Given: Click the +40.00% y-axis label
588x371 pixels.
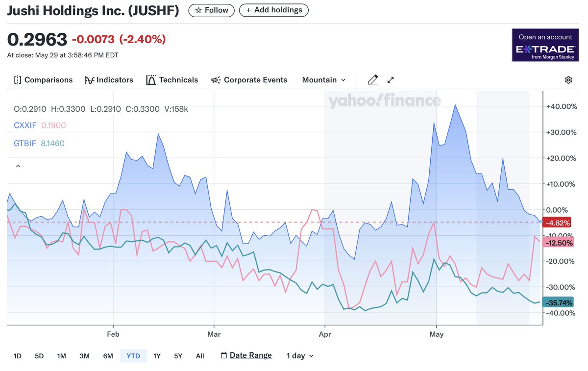Looking at the screenshot, I should tap(561, 106).
